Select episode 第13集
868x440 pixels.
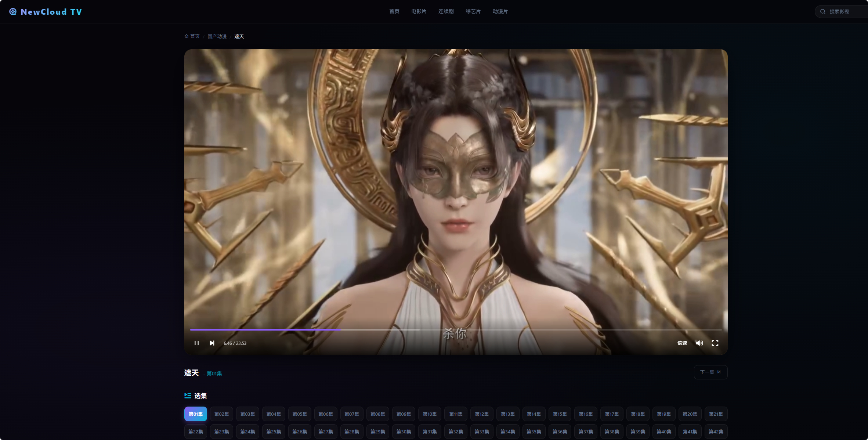point(508,414)
